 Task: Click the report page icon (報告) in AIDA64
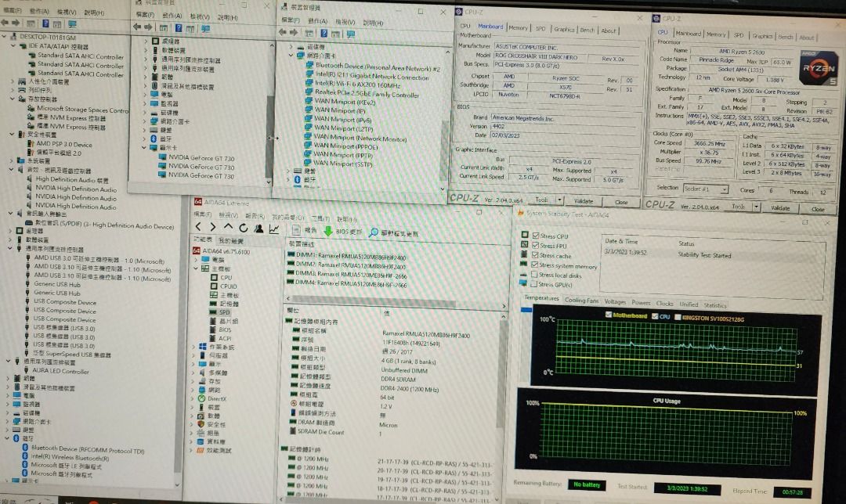pyautogui.click(x=295, y=230)
